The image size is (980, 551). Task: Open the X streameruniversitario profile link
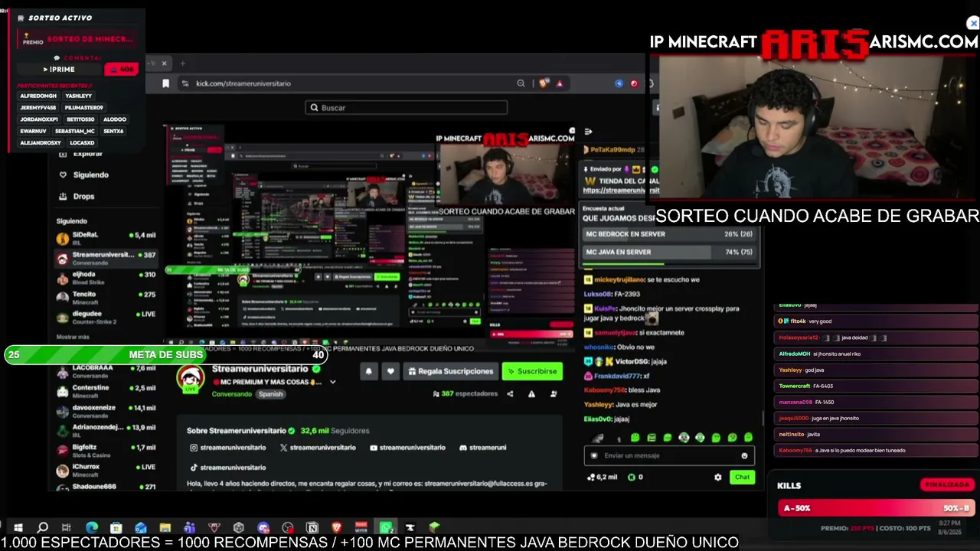(318, 448)
